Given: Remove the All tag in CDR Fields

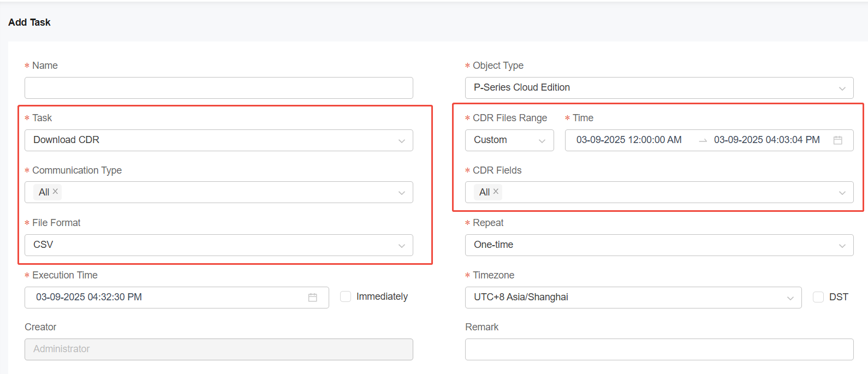Looking at the screenshot, I should click(x=496, y=192).
